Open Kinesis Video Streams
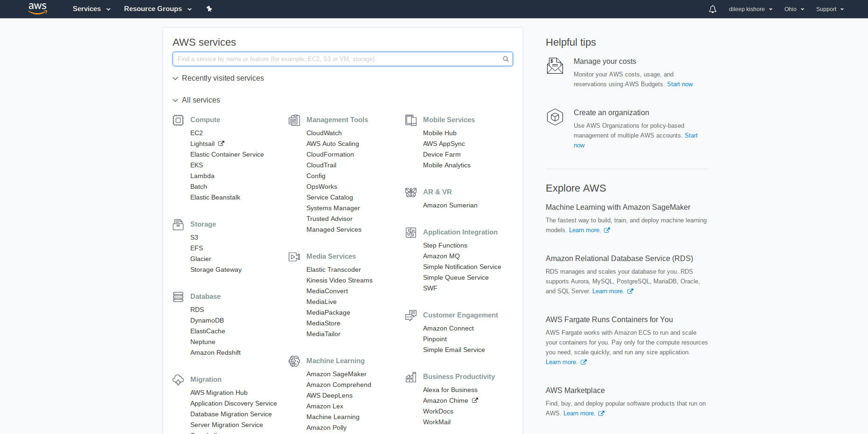Viewport: 868px width, 434px height. (340, 281)
